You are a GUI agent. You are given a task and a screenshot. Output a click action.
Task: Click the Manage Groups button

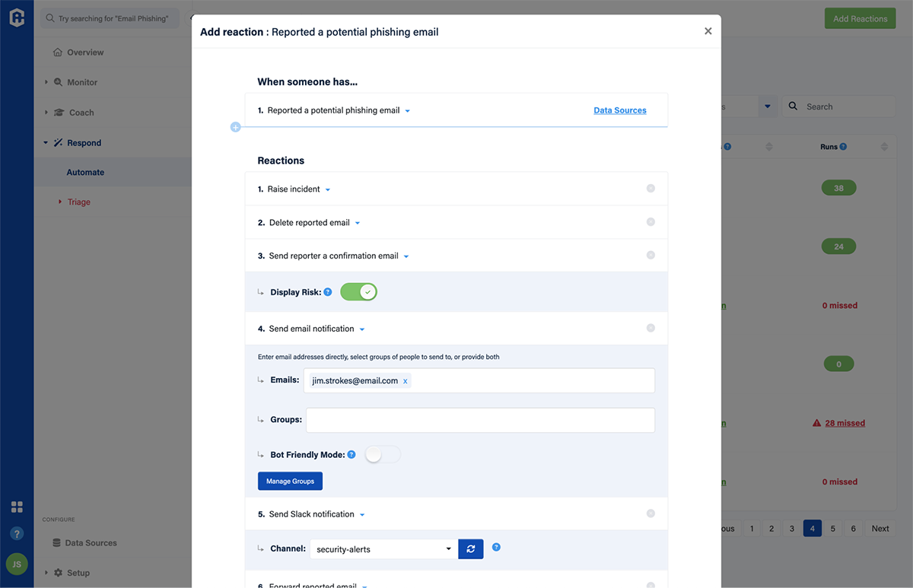[x=290, y=482]
